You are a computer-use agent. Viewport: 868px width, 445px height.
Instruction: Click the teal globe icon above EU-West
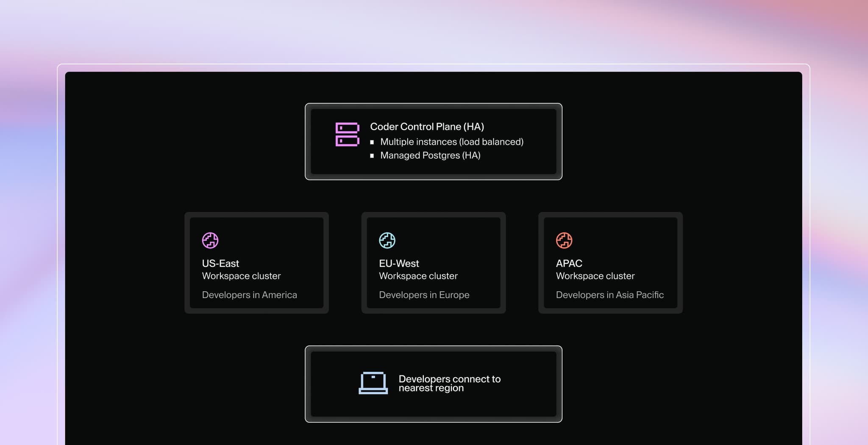[387, 240]
